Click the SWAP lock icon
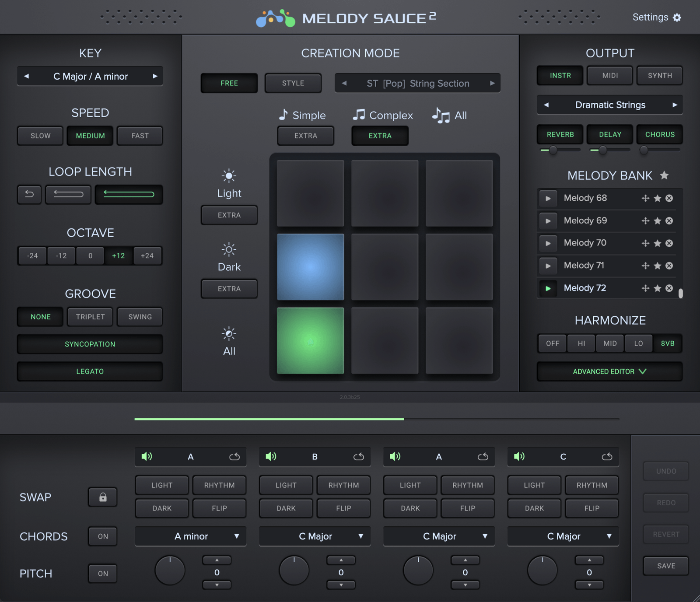 point(102,497)
